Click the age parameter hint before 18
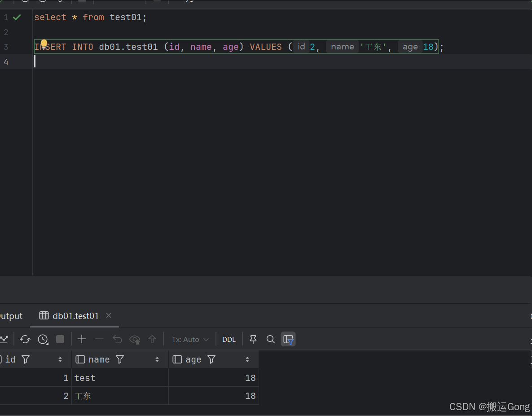This screenshot has width=532, height=416. click(410, 47)
